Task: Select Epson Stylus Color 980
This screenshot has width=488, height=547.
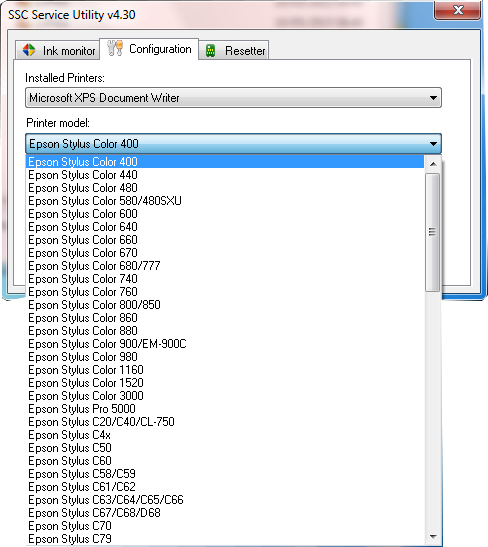Action: pos(225,357)
